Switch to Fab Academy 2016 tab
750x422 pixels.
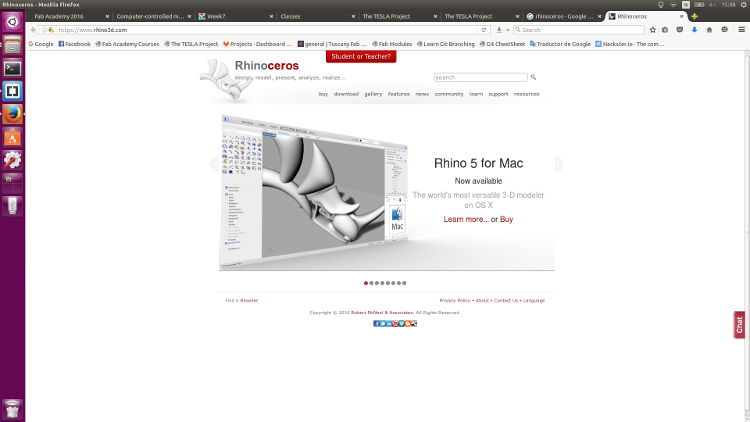click(x=69, y=16)
